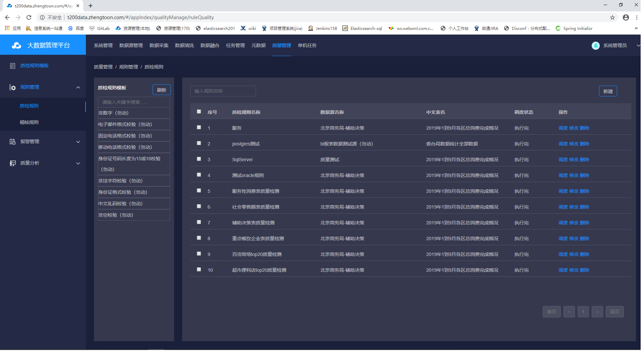Open the 系统管理员 user dropdown arrow

click(x=638, y=45)
